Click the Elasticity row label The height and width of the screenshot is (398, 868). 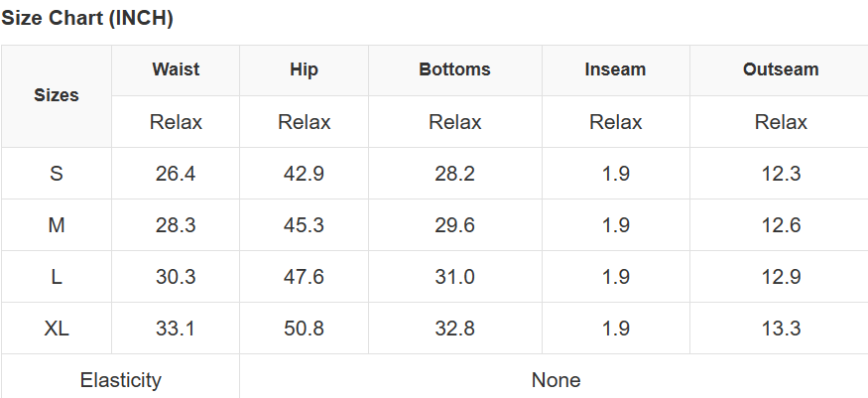[x=121, y=380]
